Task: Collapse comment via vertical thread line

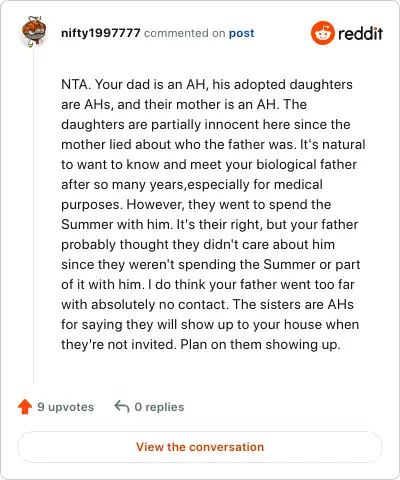Action: click(33, 217)
